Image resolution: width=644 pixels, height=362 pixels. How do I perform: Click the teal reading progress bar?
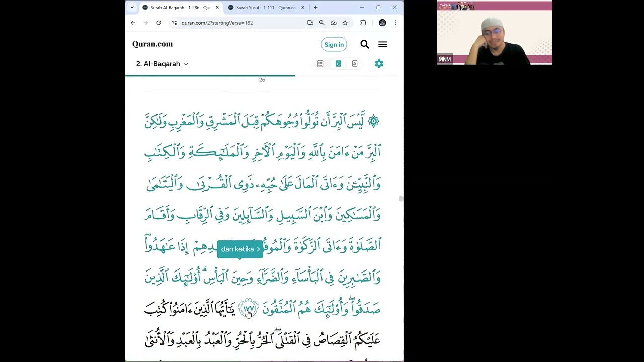pyautogui.click(x=210, y=76)
